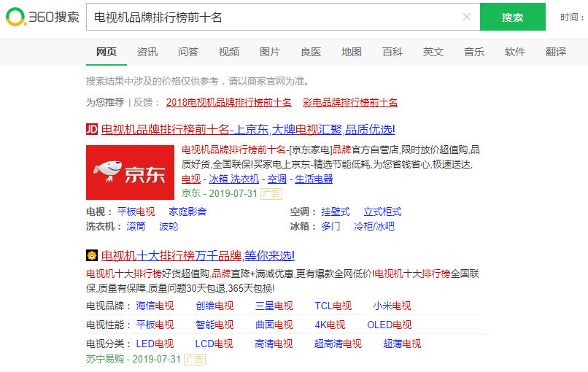Switch to the 资讯 tab
The image size is (588, 372).
pyautogui.click(x=147, y=52)
